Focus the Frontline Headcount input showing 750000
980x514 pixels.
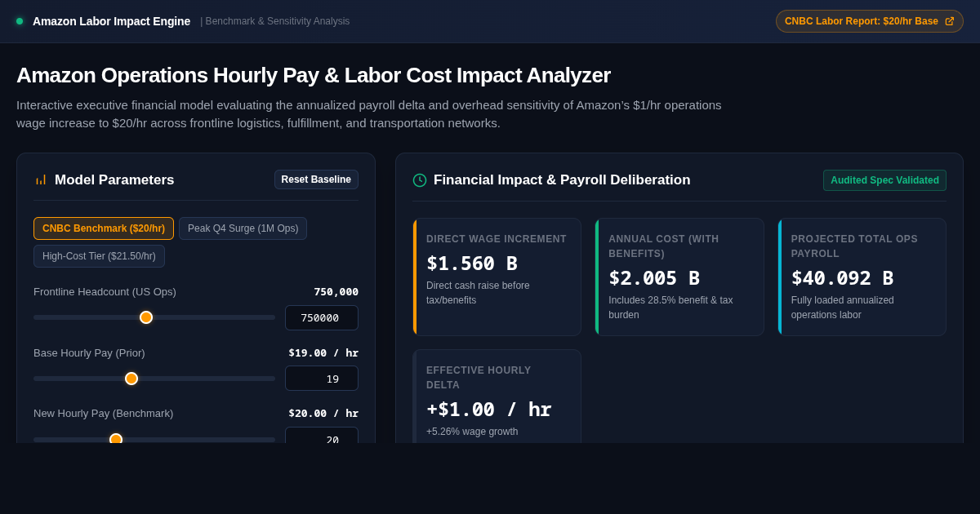[322, 317]
